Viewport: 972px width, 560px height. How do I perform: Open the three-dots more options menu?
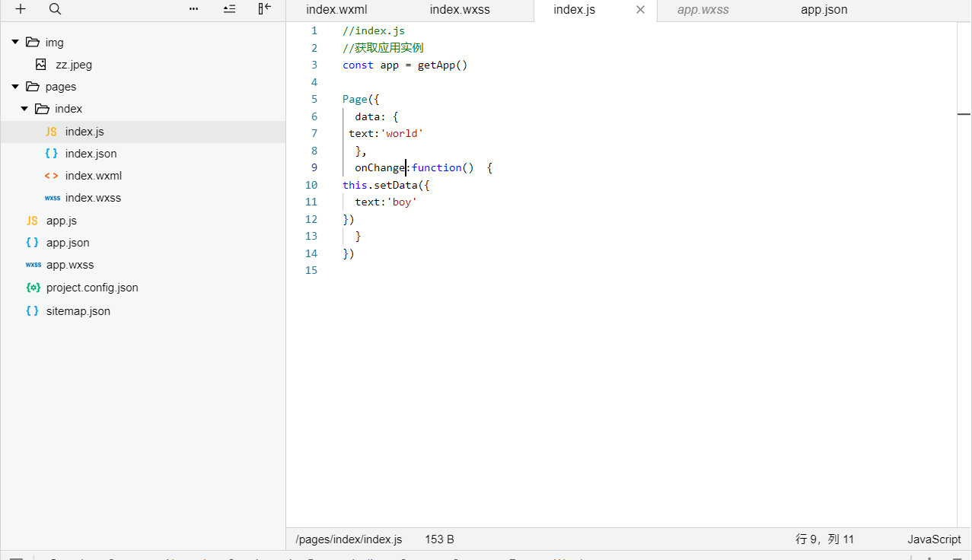pyautogui.click(x=194, y=9)
